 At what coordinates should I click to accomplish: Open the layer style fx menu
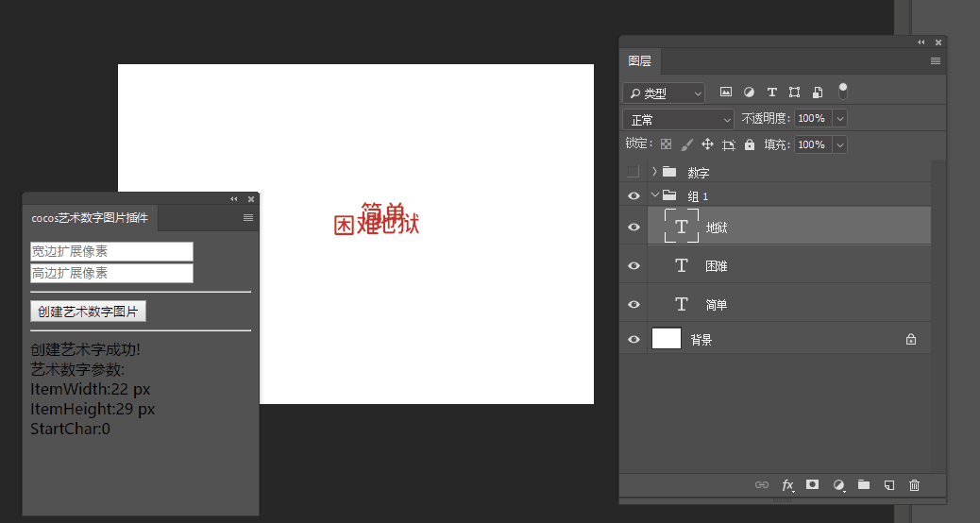pos(787,485)
